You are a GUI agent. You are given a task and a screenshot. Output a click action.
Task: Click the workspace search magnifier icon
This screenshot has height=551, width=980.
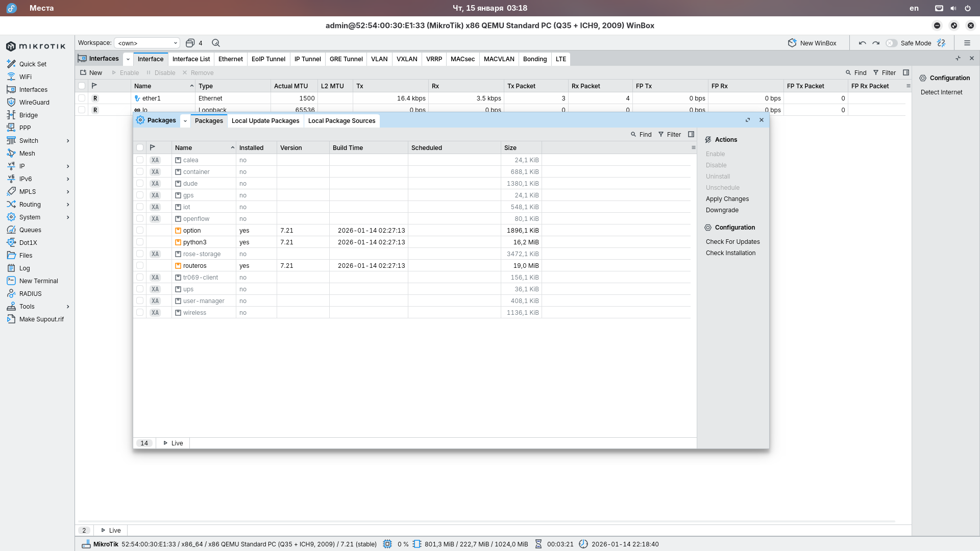(216, 43)
